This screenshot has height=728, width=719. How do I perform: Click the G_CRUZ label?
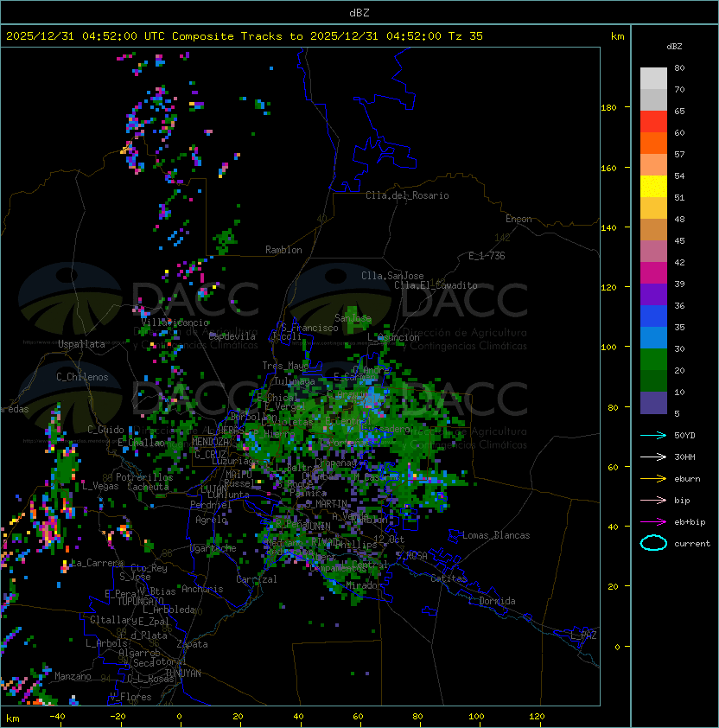point(210,455)
